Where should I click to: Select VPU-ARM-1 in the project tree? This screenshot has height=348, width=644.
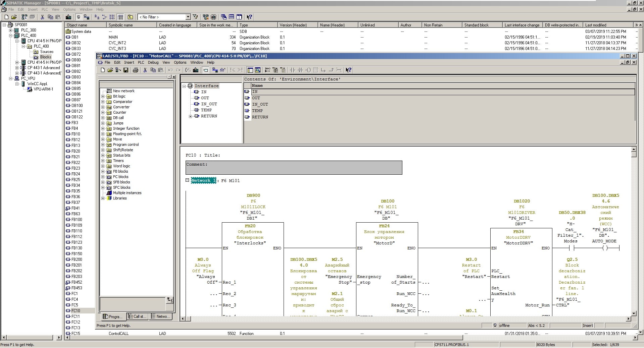tap(43, 89)
